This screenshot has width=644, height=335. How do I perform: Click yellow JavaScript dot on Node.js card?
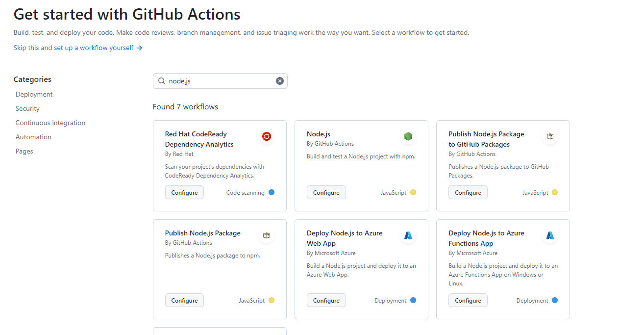[413, 192]
